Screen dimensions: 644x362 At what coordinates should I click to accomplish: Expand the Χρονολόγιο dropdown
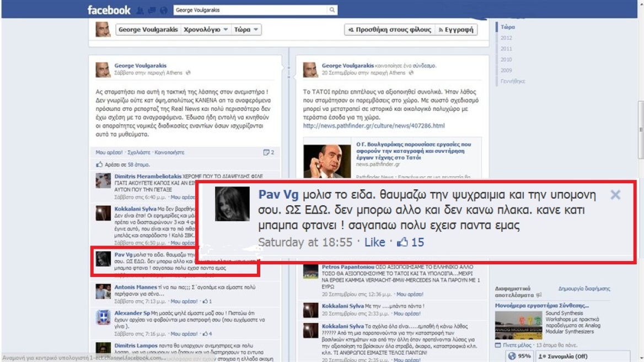click(205, 30)
